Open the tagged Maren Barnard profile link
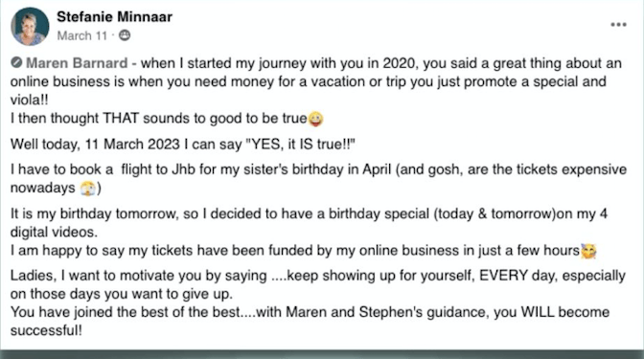The image size is (644, 359). [x=77, y=63]
